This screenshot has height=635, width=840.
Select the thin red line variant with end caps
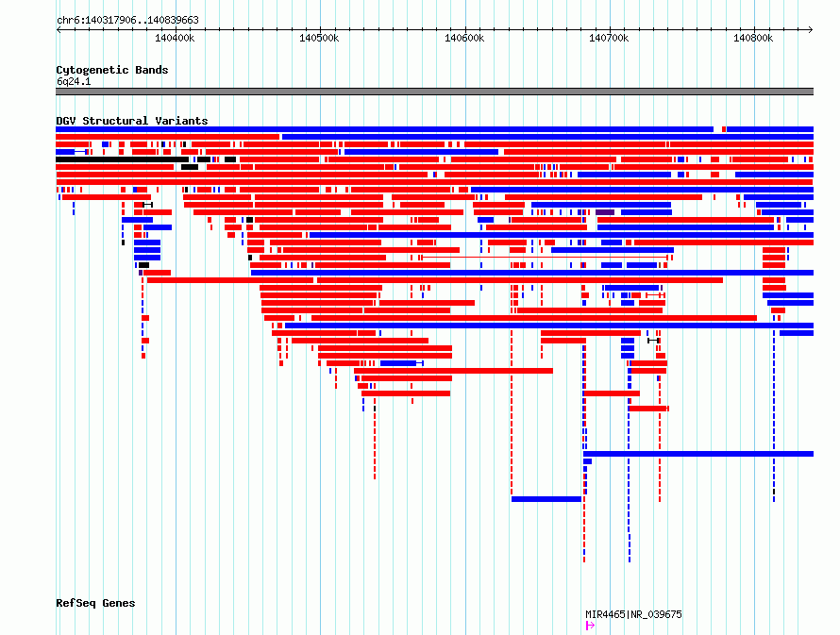click(x=546, y=258)
